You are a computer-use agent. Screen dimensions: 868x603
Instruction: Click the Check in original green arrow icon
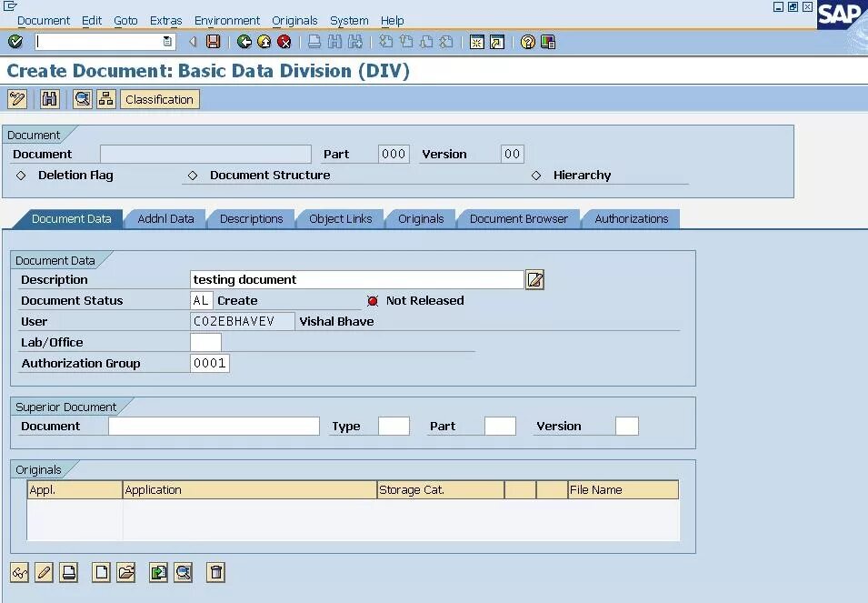[159, 573]
